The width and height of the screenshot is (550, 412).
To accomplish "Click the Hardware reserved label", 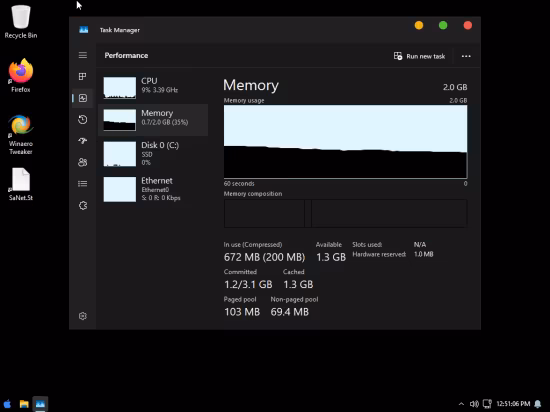I will 379,254.
